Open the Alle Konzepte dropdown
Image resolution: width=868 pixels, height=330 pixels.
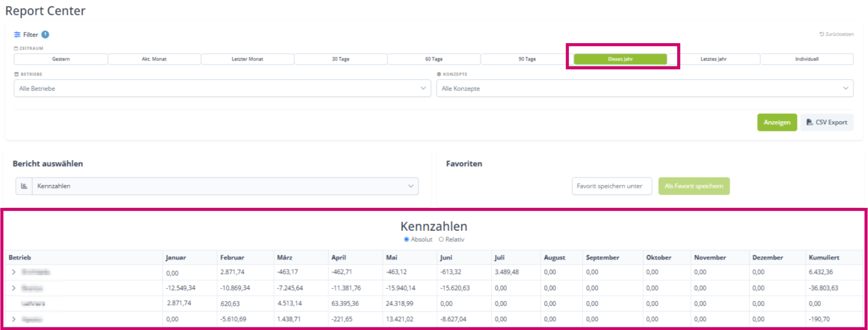tap(645, 89)
